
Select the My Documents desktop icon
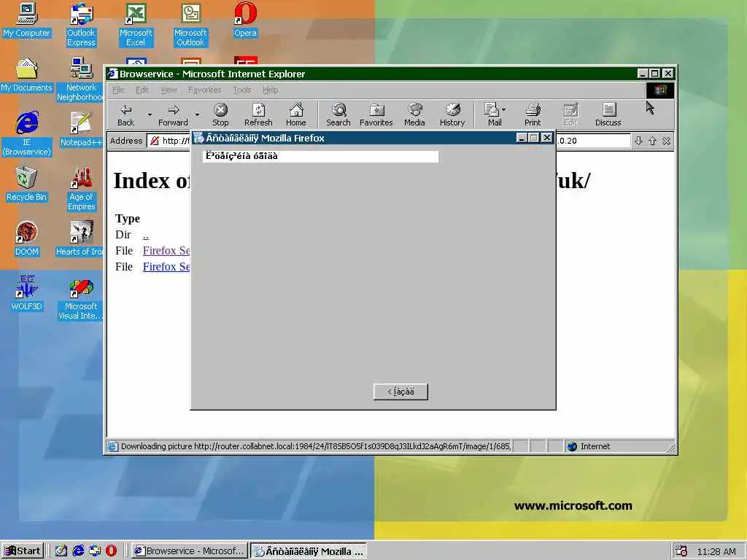(27, 75)
